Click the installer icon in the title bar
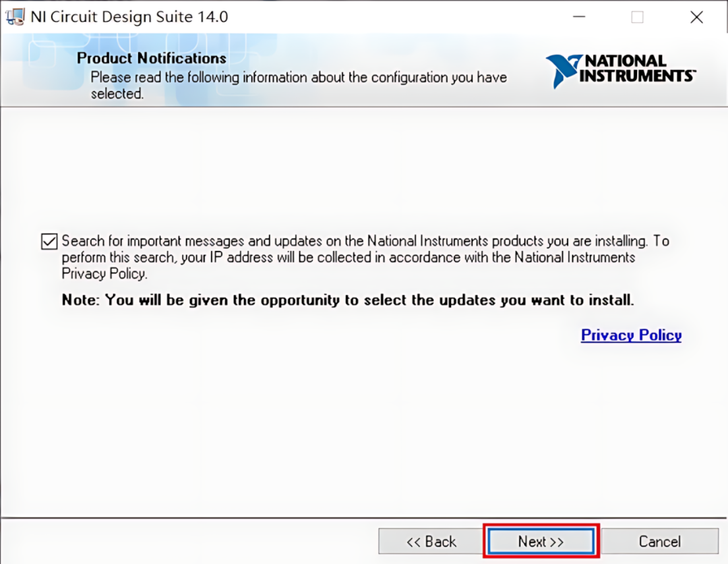728x564 pixels. tap(15, 17)
